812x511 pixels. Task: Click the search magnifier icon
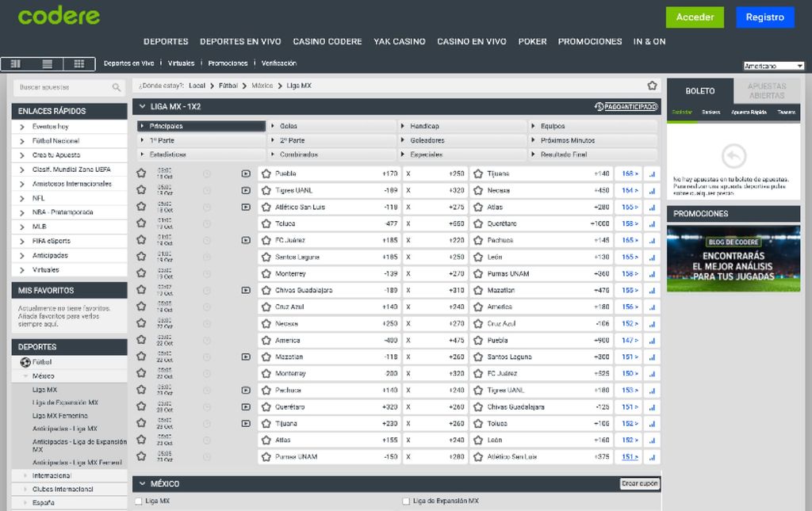[x=117, y=87]
